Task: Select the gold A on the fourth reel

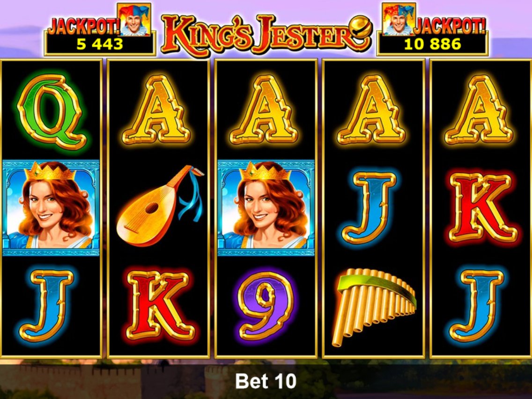Action: click(371, 110)
